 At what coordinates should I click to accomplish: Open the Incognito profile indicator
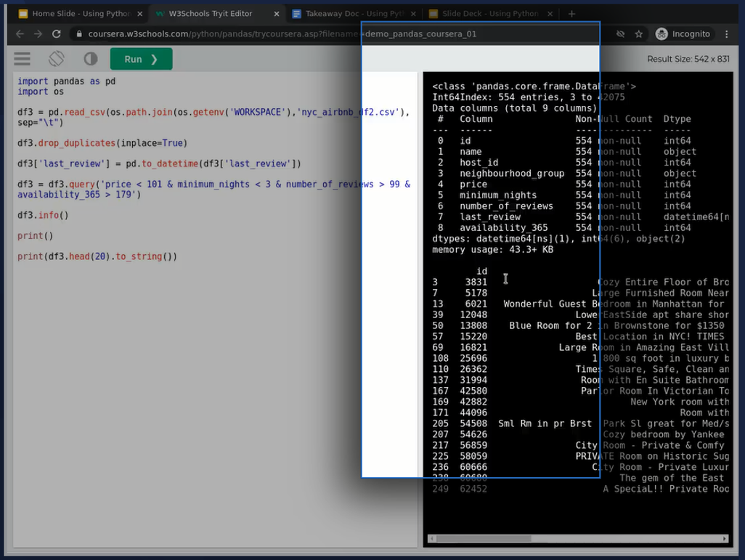coord(683,33)
